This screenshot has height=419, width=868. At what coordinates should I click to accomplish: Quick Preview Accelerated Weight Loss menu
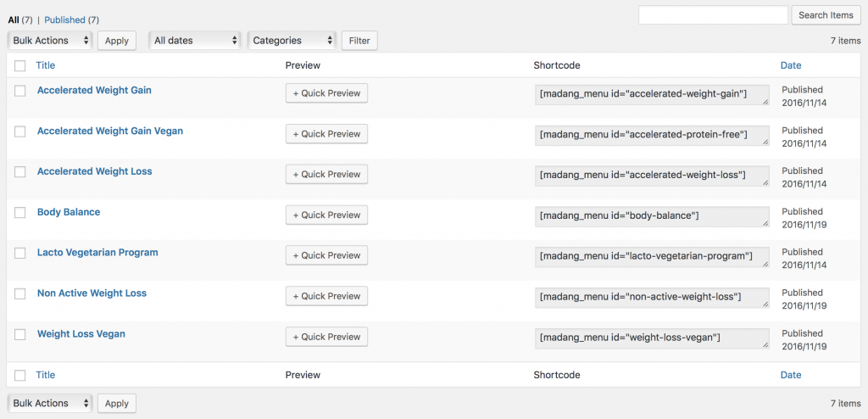pos(326,174)
